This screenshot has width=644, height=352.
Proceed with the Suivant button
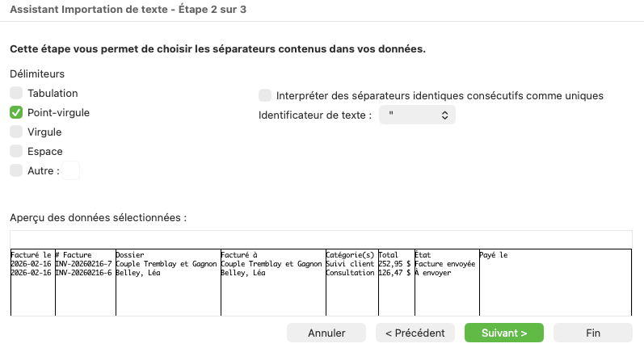coord(504,333)
